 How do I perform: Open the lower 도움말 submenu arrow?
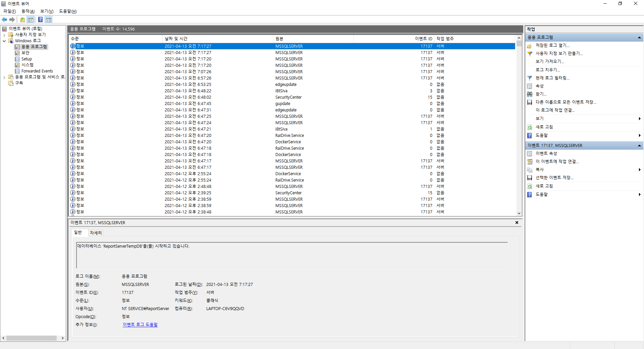pyautogui.click(x=640, y=195)
